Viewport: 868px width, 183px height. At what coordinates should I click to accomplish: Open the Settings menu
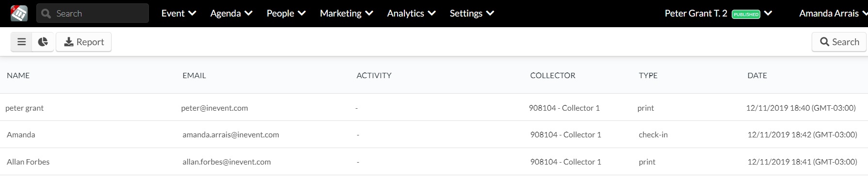(x=472, y=13)
